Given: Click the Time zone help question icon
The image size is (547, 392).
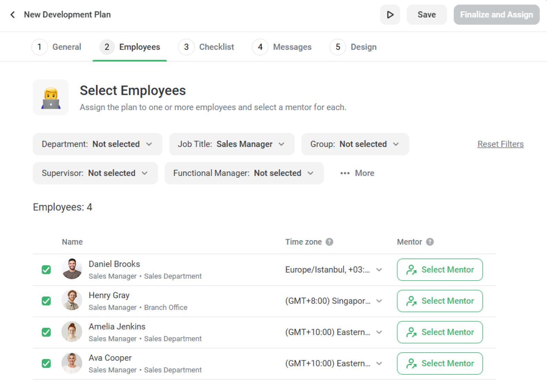Looking at the screenshot, I should point(329,242).
